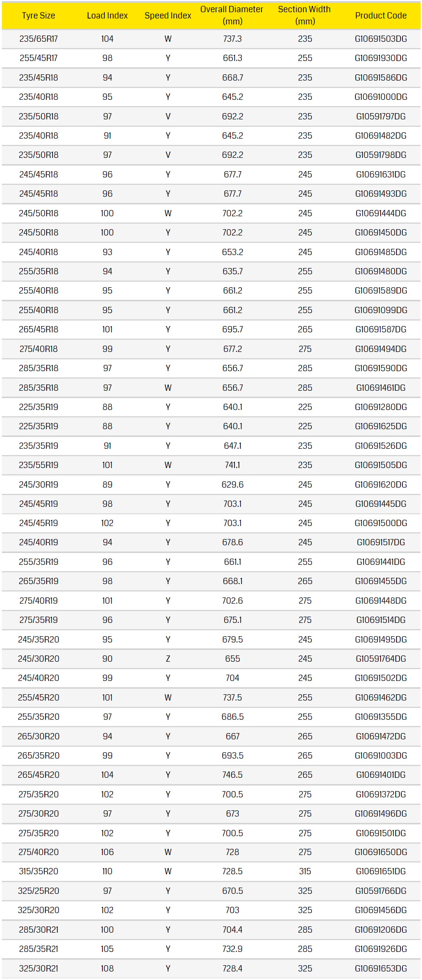The height and width of the screenshot is (980, 422).
Task: Select product code G10691444DG
Action: pos(381,213)
